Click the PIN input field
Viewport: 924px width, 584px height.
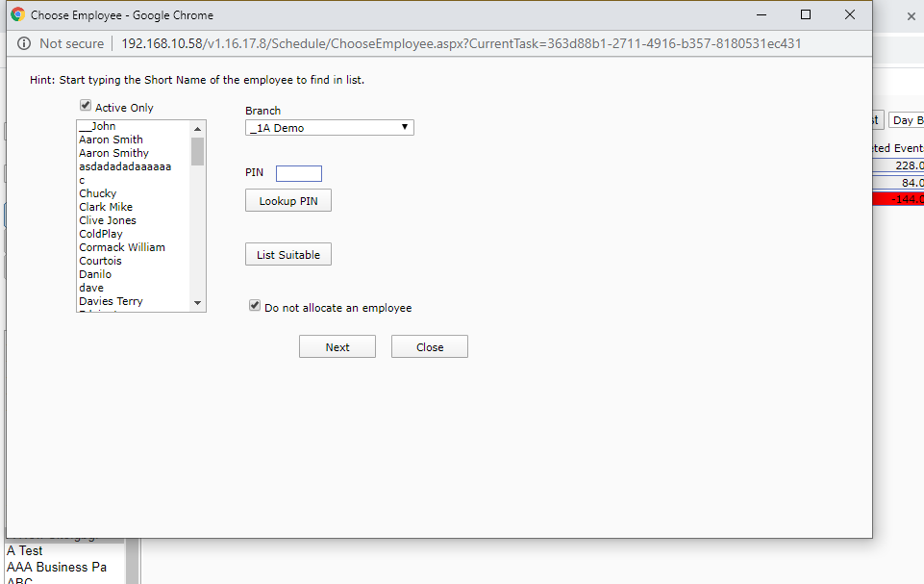(x=298, y=173)
